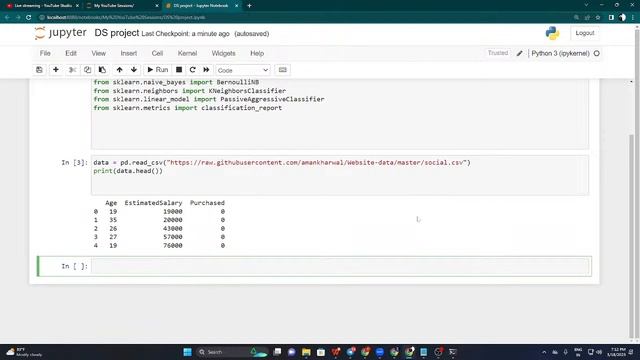This screenshot has width=640, height=360.
Task: Paste cells below icon
Action: [102, 70]
